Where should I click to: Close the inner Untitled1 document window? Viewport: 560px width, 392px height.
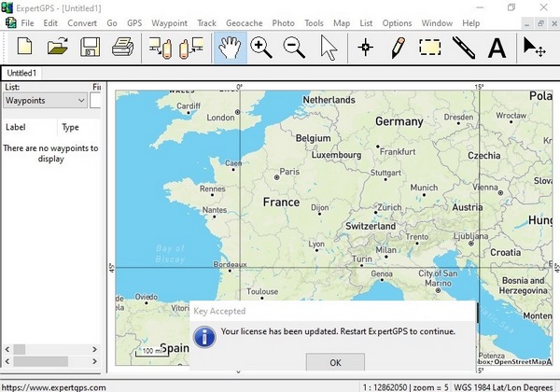(553, 24)
